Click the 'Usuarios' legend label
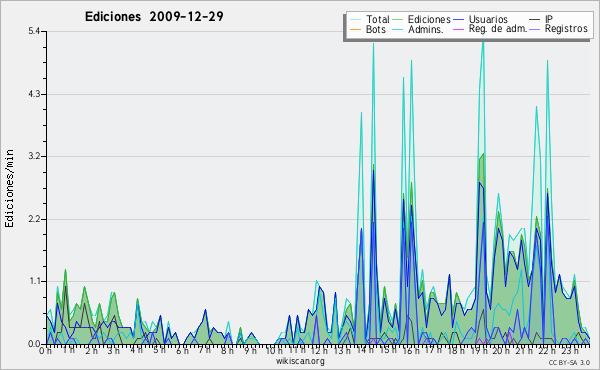Screen dimensions: 600x370 [x=488, y=19]
